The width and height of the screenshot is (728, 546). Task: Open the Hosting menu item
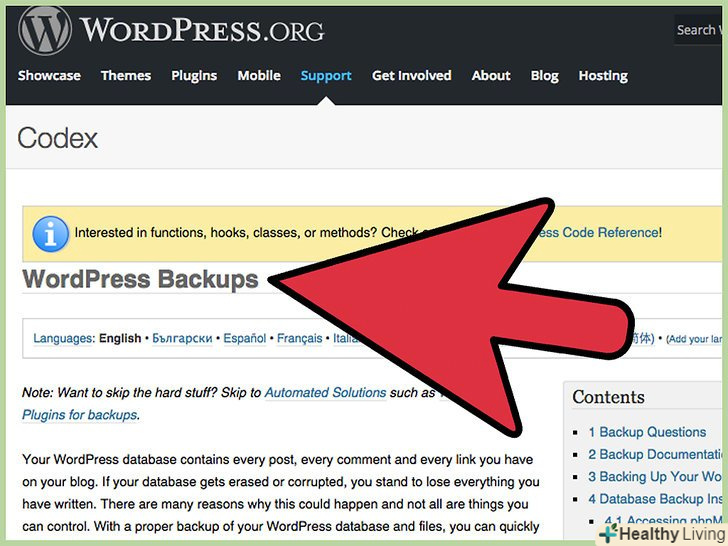(603, 76)
